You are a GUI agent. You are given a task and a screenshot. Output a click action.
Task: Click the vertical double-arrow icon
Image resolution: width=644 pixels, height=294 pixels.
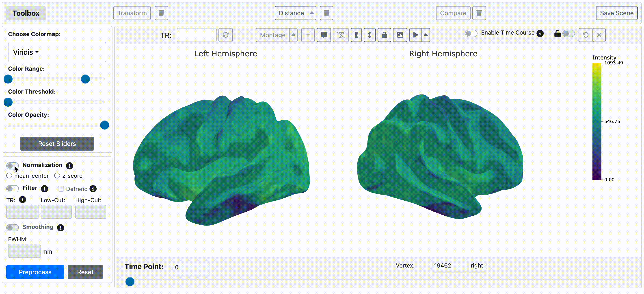(x=370, y=35)
